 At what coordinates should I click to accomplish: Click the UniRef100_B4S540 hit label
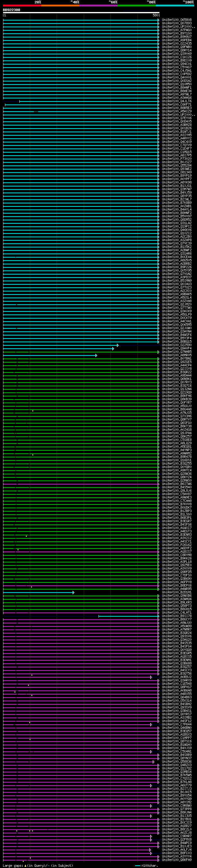pos(177,487)
